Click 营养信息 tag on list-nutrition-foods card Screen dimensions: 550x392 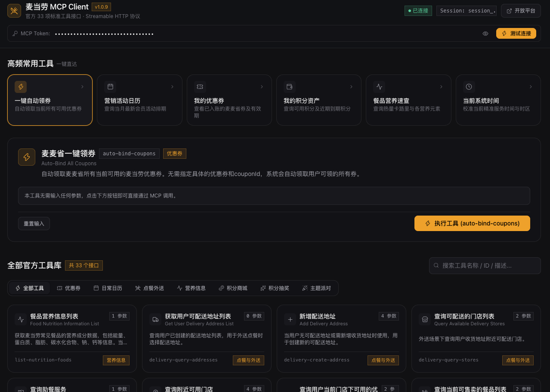[116, 360]
